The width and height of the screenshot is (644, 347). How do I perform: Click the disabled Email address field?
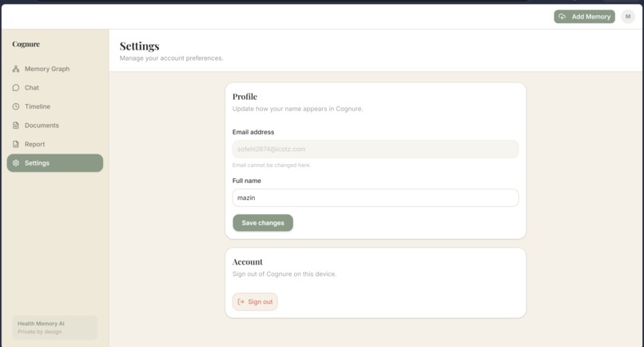[x=376, y=150]
